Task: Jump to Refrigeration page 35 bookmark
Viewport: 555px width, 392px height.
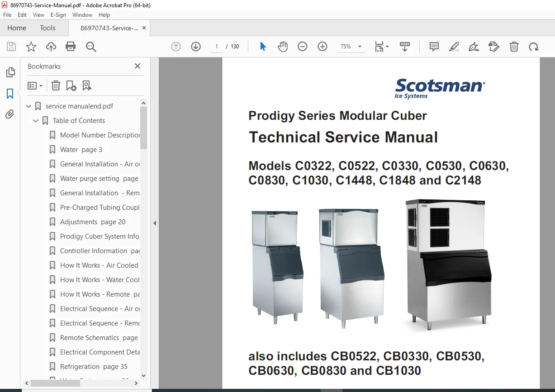Action: [94, 367]
